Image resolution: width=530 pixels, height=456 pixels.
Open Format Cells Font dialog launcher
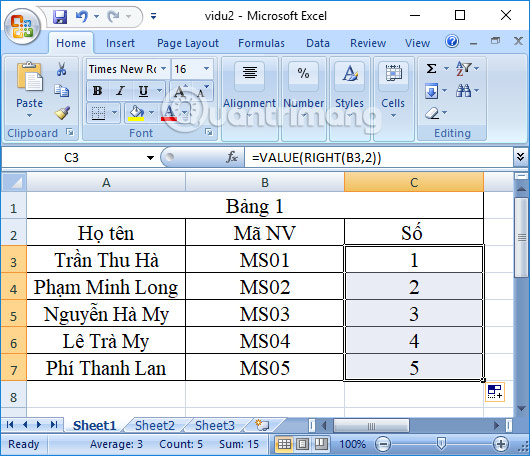(x=209, y=132)
